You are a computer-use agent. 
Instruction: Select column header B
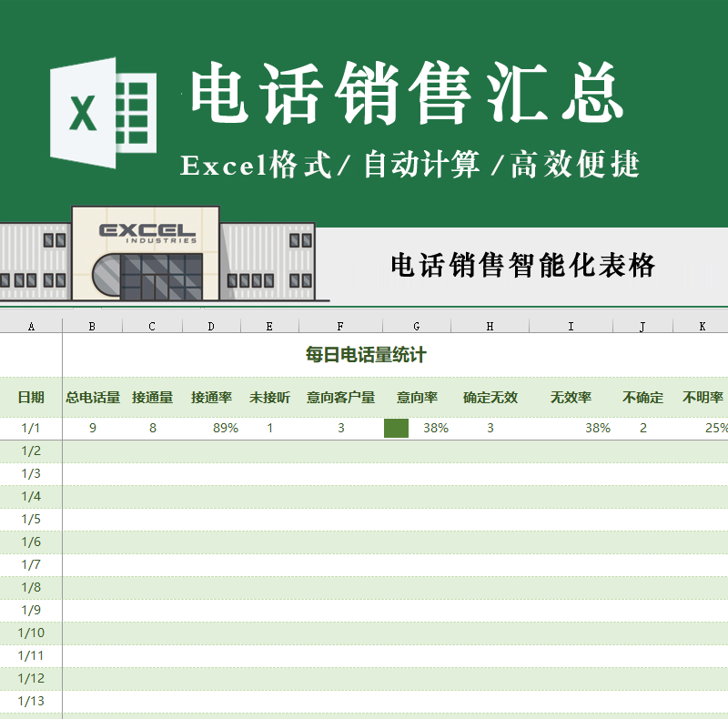click(92, 325)
